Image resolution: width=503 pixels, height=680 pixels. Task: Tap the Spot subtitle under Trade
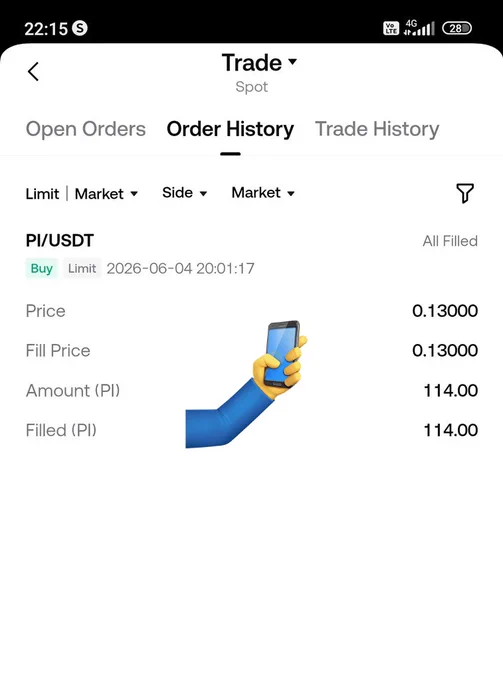click(x=252, y=87)
